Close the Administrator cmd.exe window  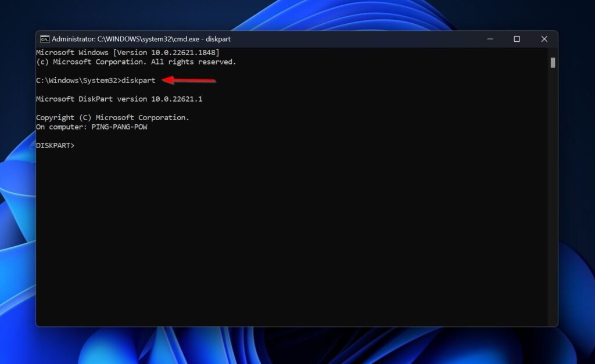click(x=544, y=39)
